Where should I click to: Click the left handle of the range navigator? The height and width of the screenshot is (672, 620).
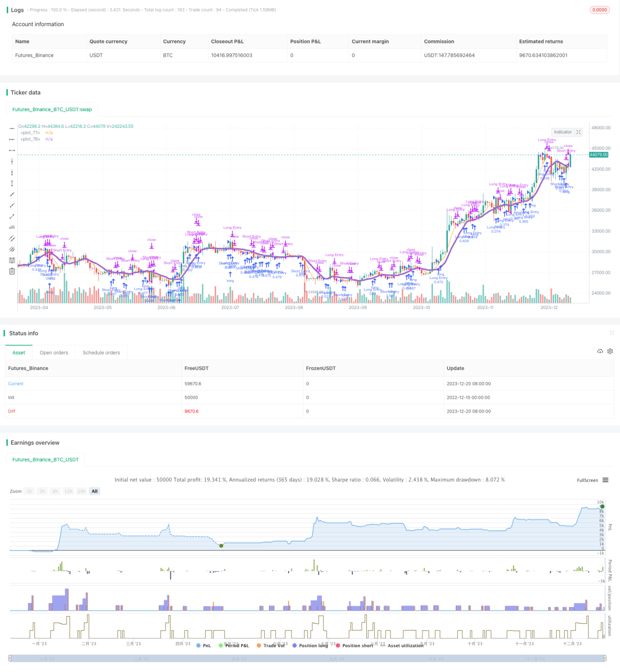click(x=10, y=658)
